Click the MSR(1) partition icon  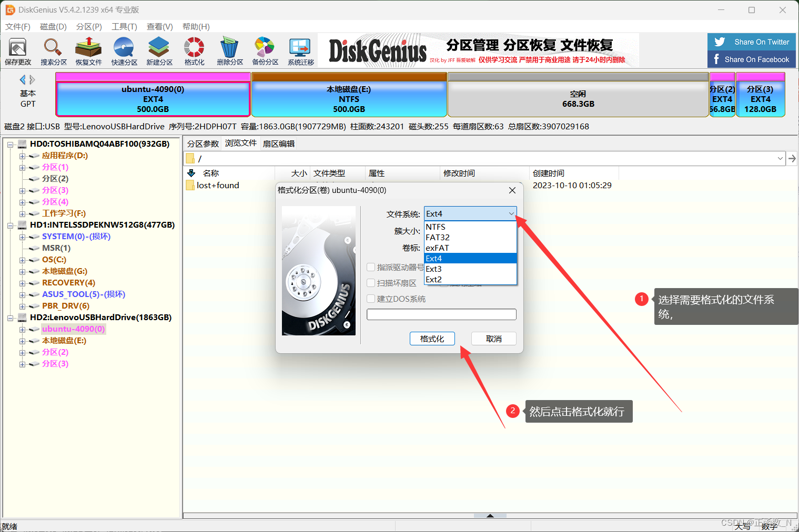[x=34, y=248]
